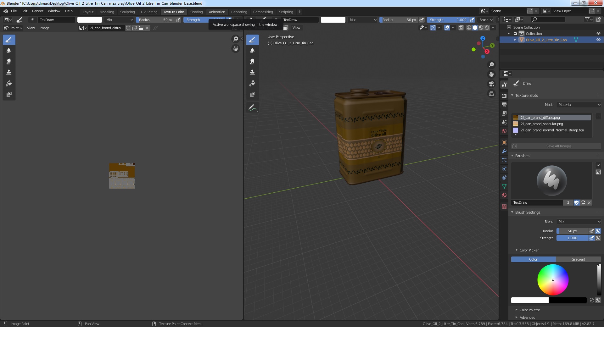Collapse the Brushes panel
604x364 pixels.
[512, 156]
